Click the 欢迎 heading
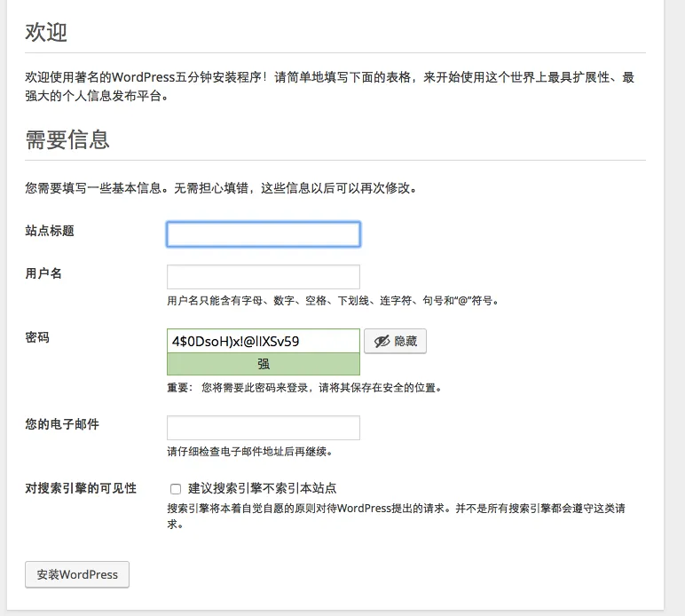Image resolution: width=685 pixels, height=616 pixels. tap(46, 32)
